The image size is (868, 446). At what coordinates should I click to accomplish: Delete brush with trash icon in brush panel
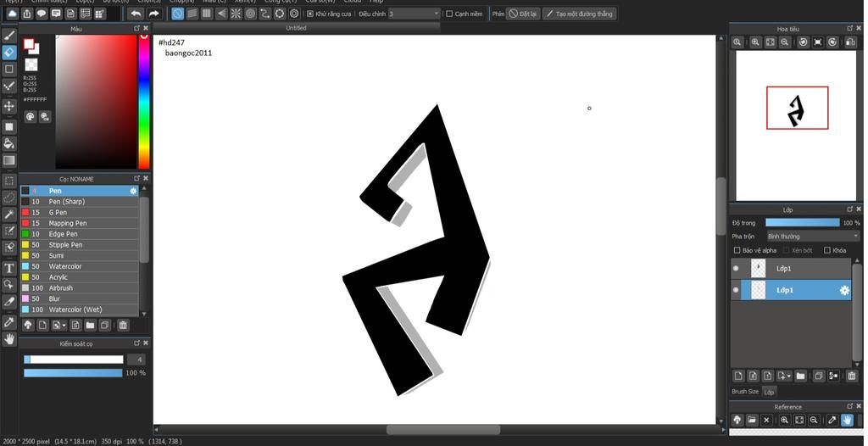point(123,326)
